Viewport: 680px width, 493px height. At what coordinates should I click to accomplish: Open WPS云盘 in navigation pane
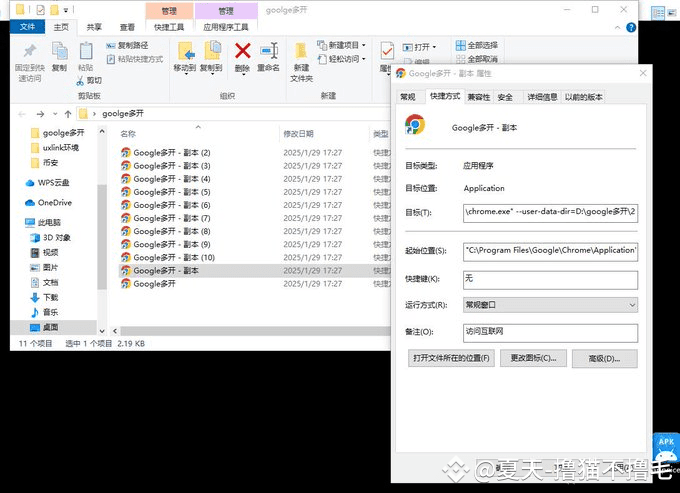tap(47, 183)
